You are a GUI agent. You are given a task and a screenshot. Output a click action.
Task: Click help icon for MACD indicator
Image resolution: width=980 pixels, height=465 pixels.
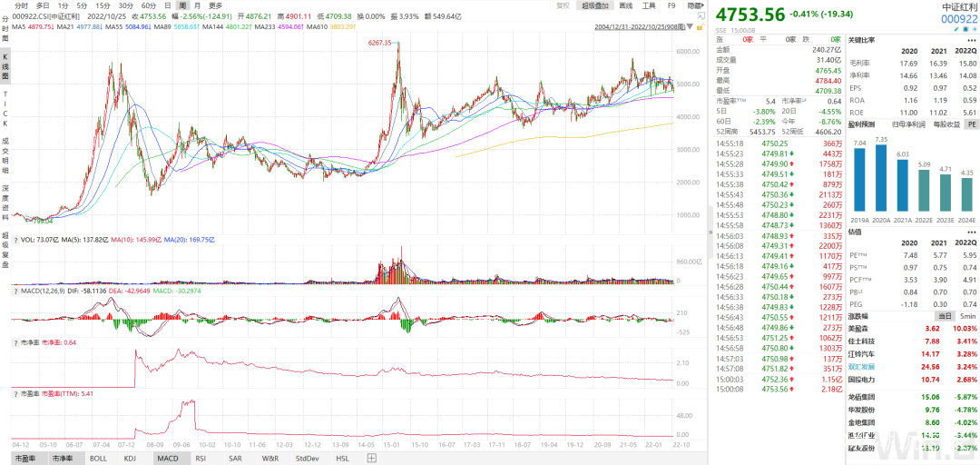tap(15, 291)
